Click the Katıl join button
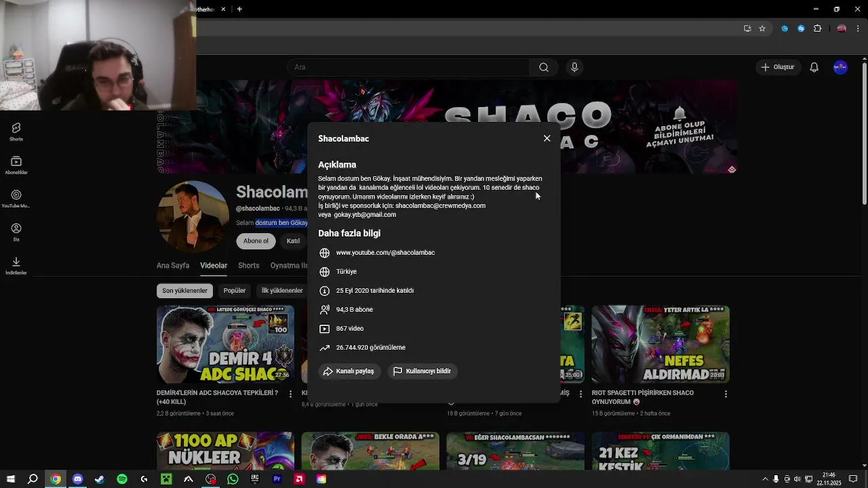The image size is (868, 488). tap(293, 241)
